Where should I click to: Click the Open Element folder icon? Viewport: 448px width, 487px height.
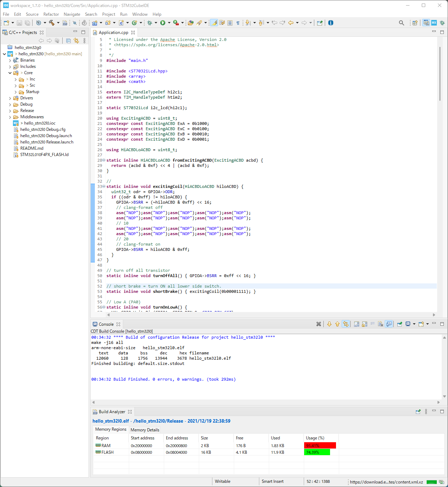191,23
